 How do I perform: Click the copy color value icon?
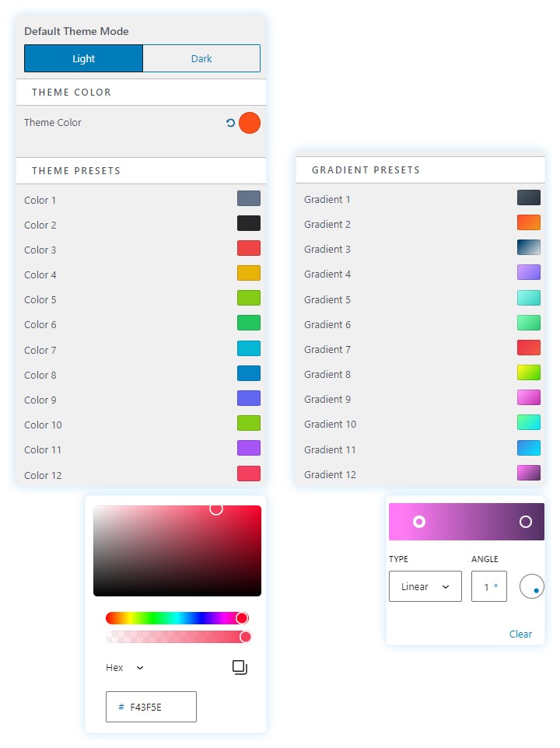(240, 667)
